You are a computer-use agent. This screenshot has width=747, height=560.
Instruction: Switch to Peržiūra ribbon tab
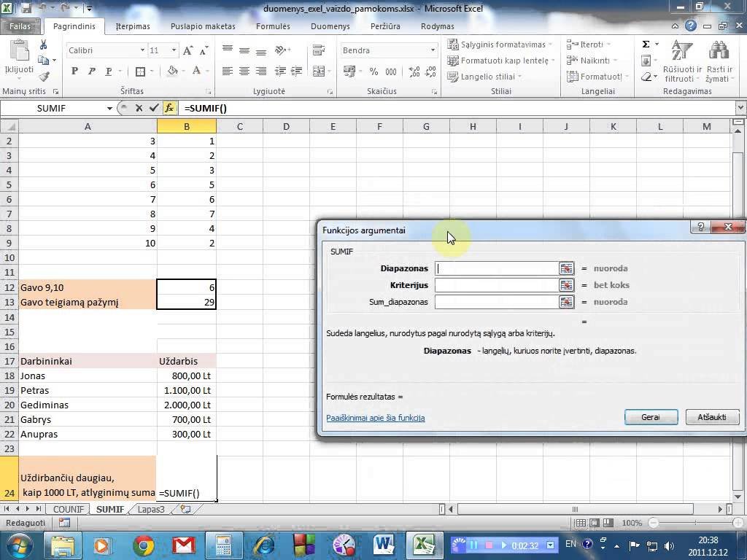pos(385,26)
